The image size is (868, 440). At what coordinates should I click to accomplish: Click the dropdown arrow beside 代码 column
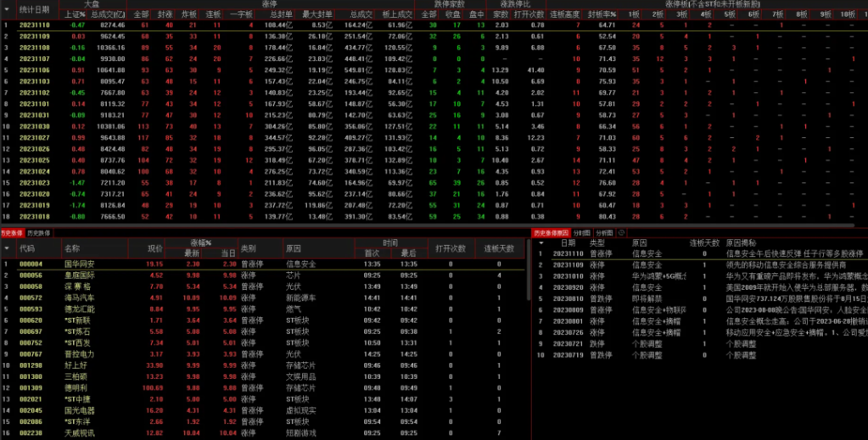point(7,248)
